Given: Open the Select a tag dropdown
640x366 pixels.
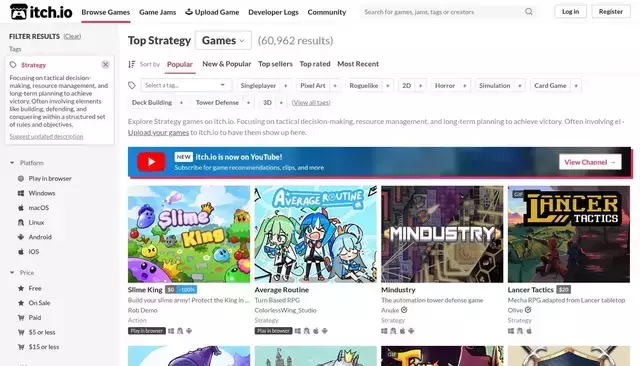Looking at the screenshot, I should (x=186, y=85).
